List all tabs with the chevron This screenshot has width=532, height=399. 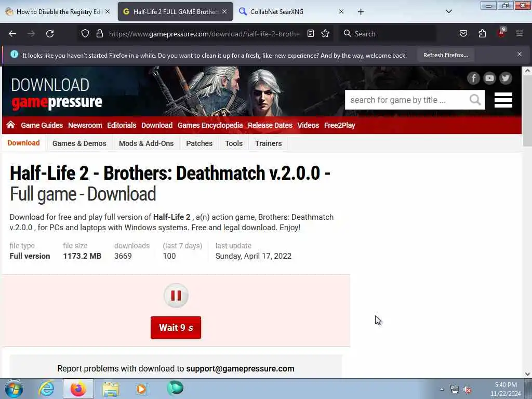(448, 11)
